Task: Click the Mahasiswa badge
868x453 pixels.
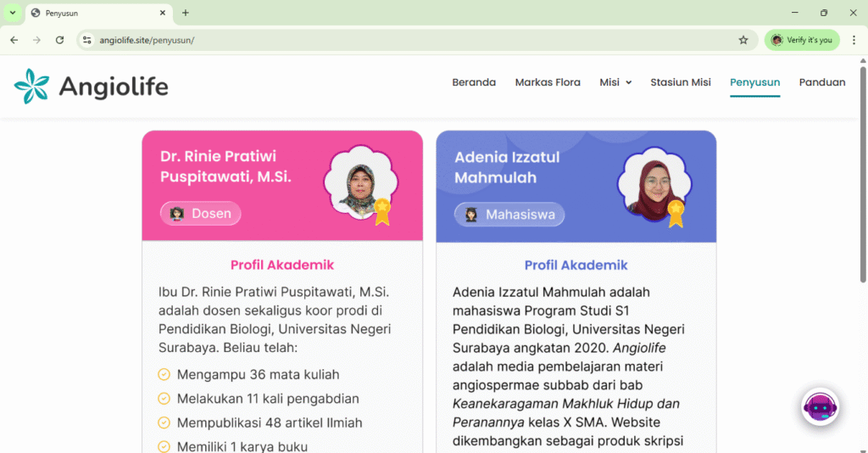Action: point(509,215)
